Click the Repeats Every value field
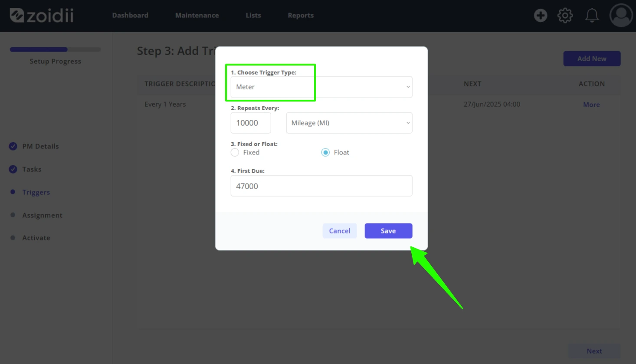Screen dimensions: 636x364 [x=251, y=123]
